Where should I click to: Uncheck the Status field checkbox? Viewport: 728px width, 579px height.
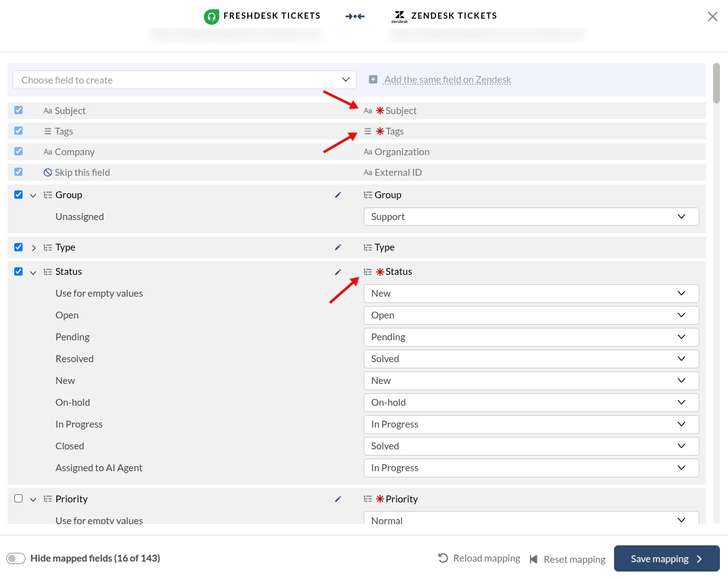[x=18, y=271]
